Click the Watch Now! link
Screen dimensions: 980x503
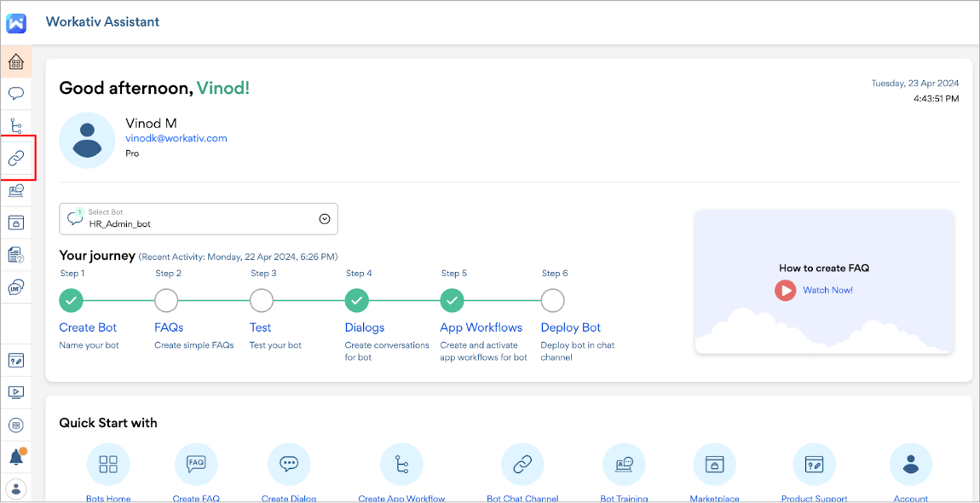click(x=827, y=290)
